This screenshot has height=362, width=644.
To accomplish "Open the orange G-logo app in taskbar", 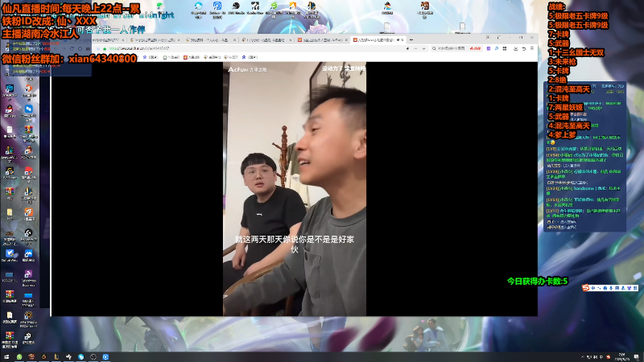I will pos(44,357).
